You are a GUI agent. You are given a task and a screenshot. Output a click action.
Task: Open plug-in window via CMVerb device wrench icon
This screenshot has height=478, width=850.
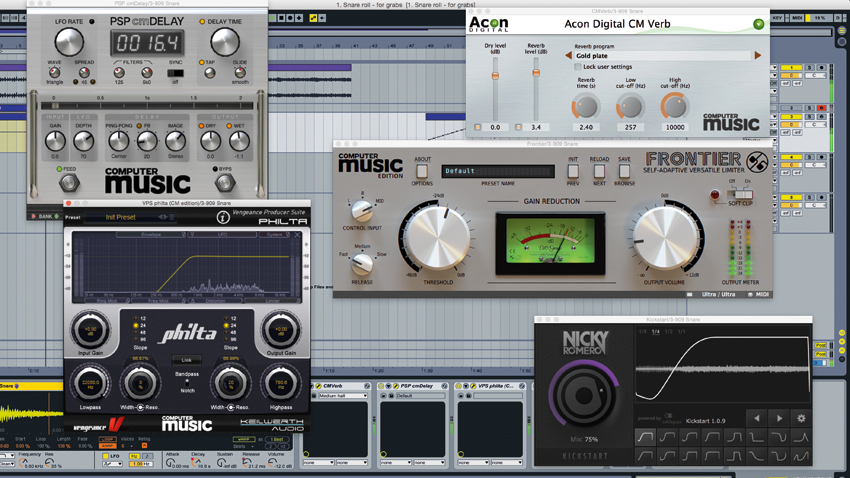(x=318, y=386)
